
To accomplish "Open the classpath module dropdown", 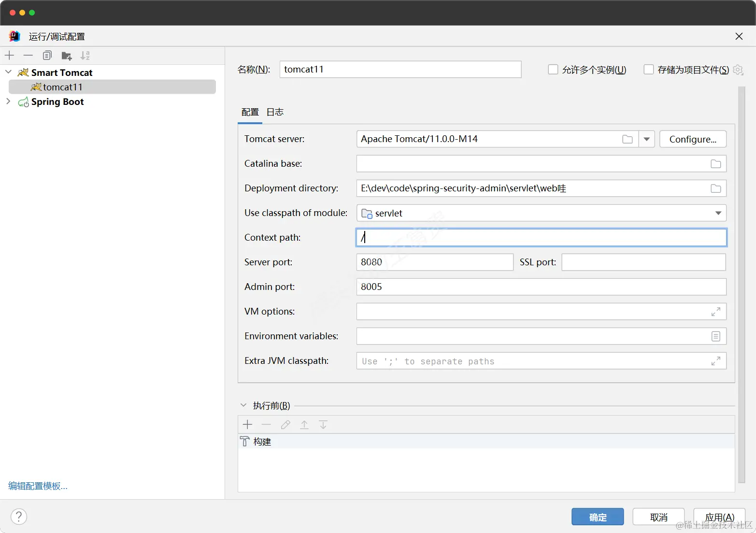I will click(718, 213).
